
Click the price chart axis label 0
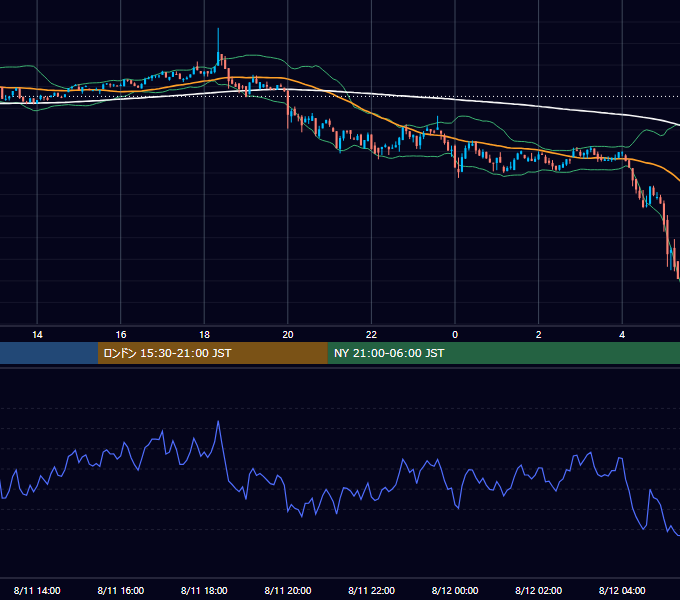click(x=455, y=335)
